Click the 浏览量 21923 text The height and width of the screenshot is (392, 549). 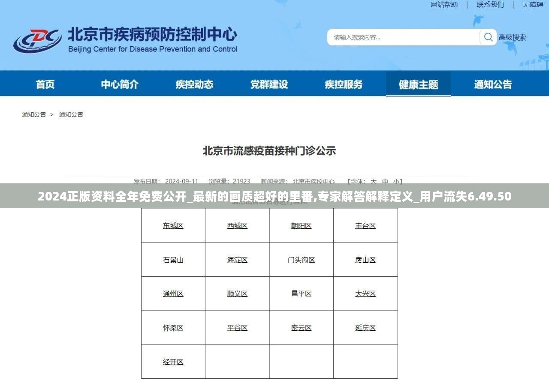tap(229, 181)
